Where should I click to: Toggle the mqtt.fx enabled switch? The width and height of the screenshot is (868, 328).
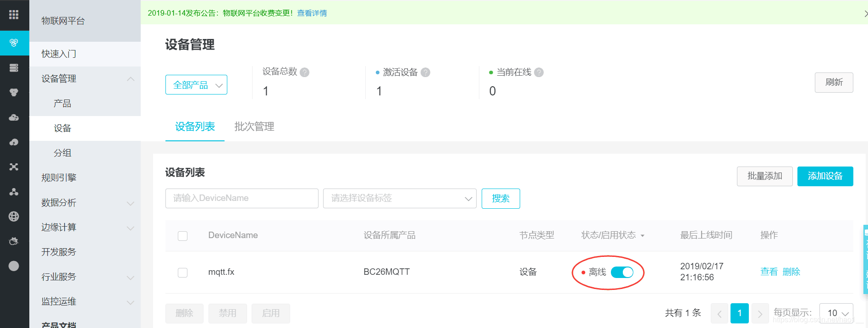click(x=622, y=272)
